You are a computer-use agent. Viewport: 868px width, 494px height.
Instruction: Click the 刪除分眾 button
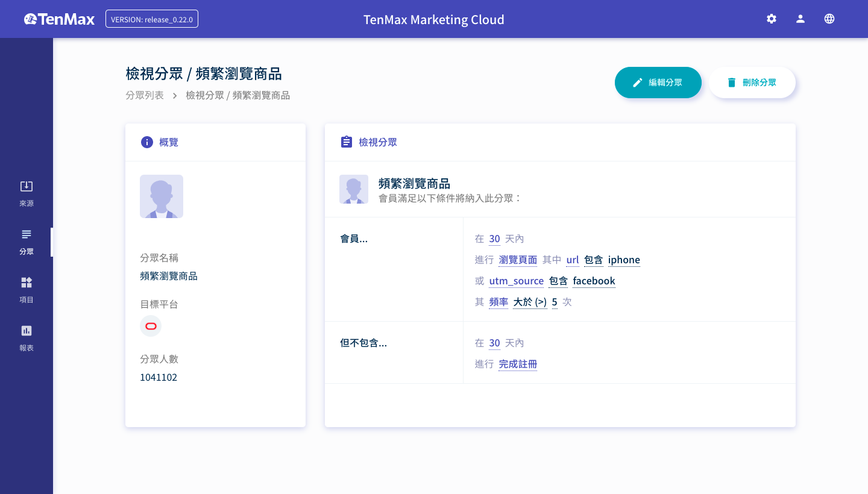[752, 83]
